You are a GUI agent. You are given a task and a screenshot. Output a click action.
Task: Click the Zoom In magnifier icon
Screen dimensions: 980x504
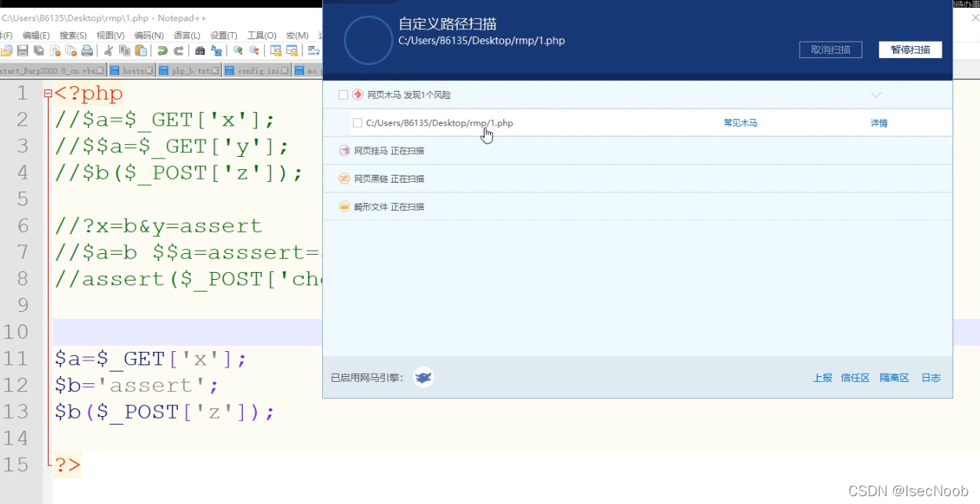(x=238, y=51)
